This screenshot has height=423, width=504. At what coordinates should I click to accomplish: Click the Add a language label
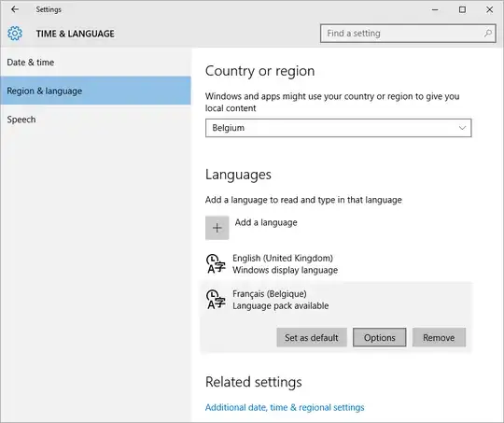pyautogui.click(x=266, y=222)
